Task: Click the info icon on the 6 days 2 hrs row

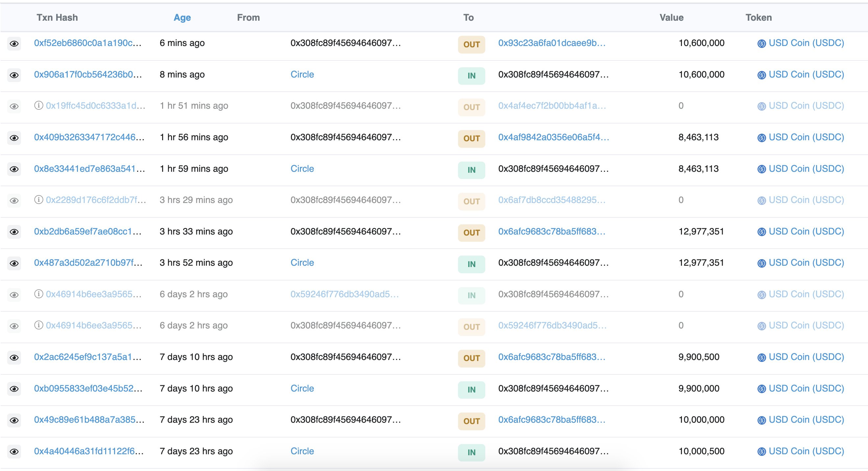Action: click(38, 294)
